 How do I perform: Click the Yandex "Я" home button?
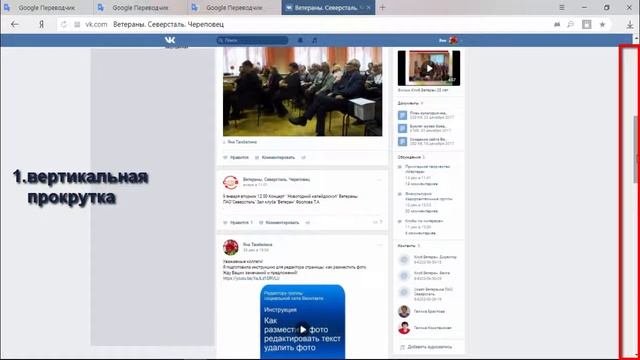coord(41,24)
